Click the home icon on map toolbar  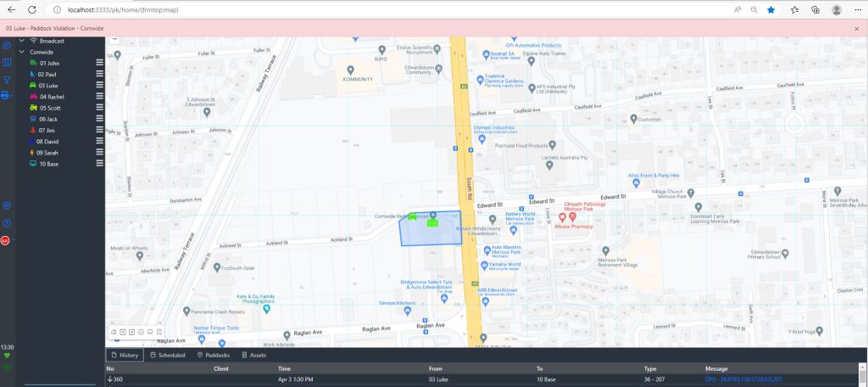click(114, 332)
